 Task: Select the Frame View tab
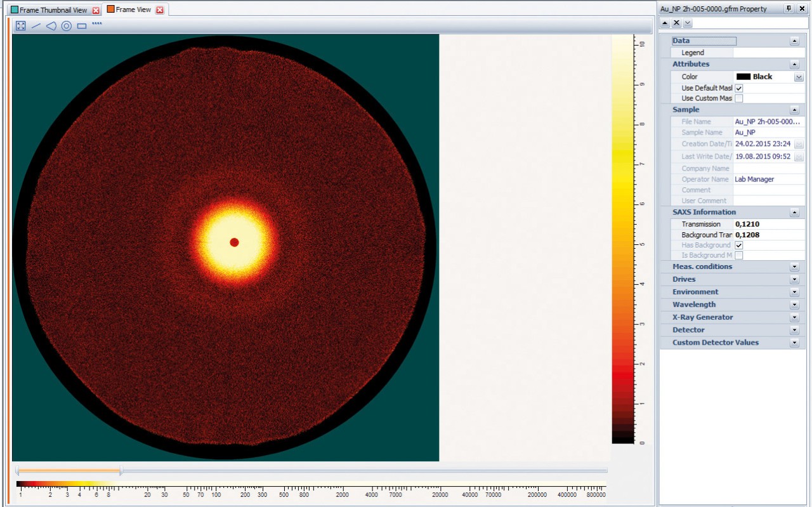(133, 10)
